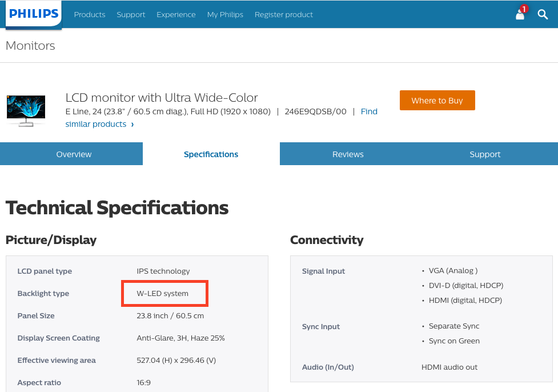This screenshot has width=558, height=392.
Task: Switch to the Support product tab
Action: tap(485, 154)
